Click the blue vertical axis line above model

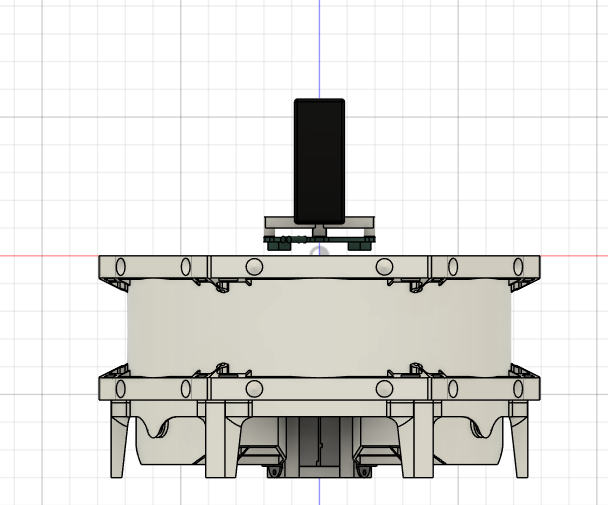pyautogui.click(x=320, y=49)
